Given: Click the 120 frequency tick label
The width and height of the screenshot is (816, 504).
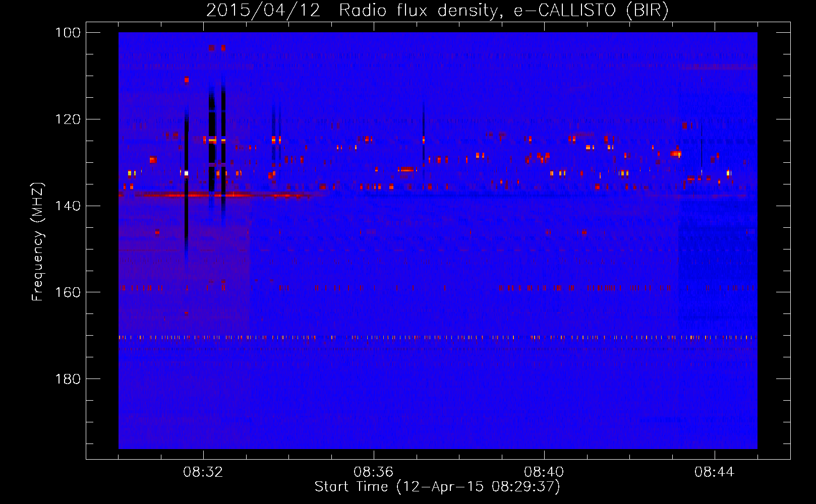Looking at the screenshot, I should tap(68, 119).
